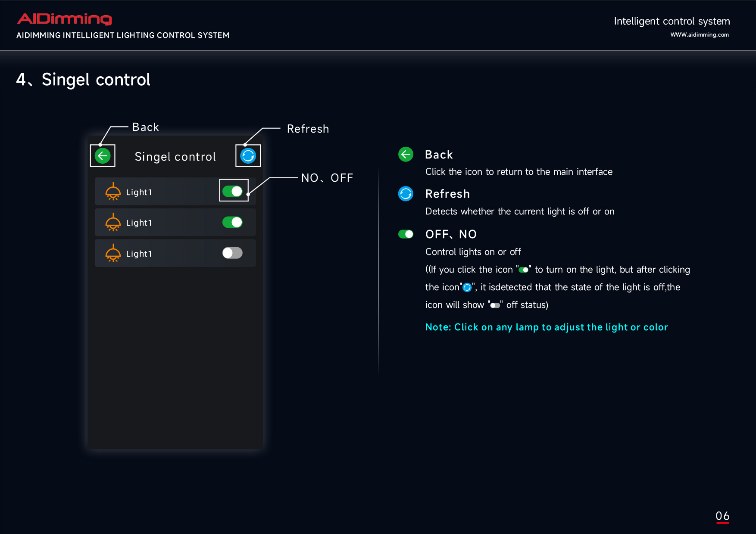The image size is (756, 534).
Task: Click the small grey off-status toggle in the description
Action: pos(495,305)
